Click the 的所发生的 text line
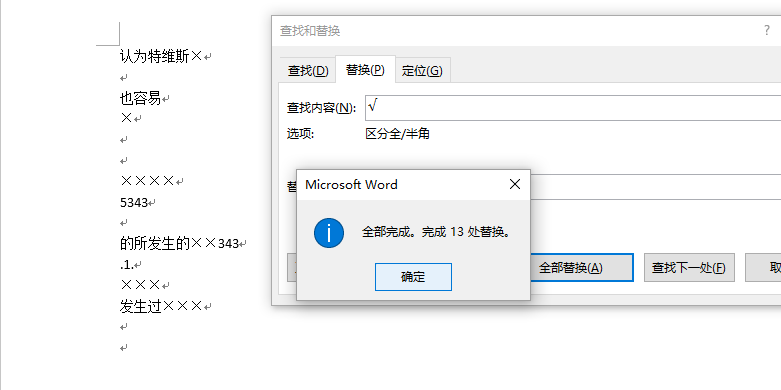781x390 pixels. coord(155,244)
